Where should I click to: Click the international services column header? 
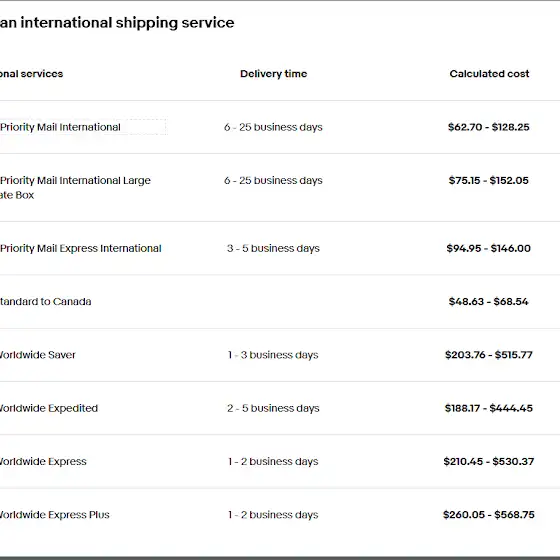31,74
